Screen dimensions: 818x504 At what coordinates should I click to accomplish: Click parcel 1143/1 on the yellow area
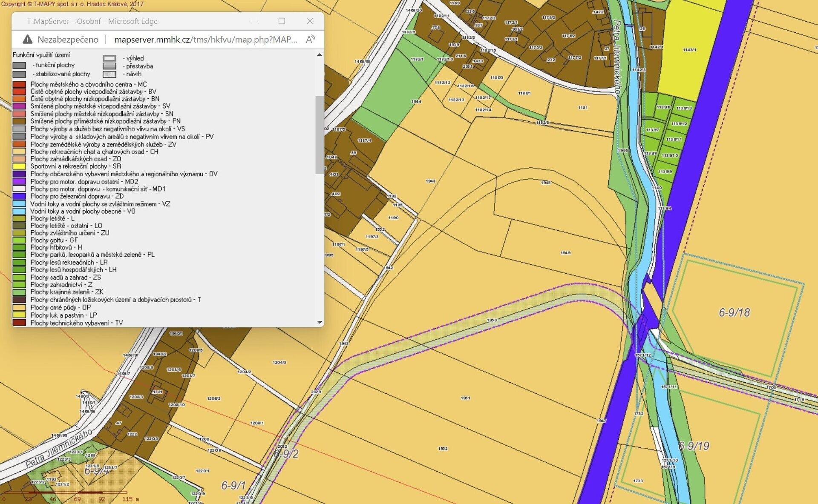(689, 50)
